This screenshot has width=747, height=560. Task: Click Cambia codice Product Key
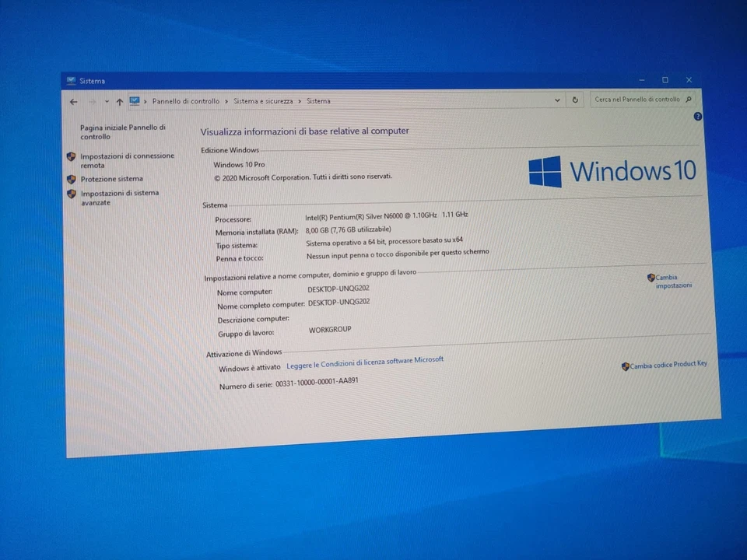click(668, 364)
